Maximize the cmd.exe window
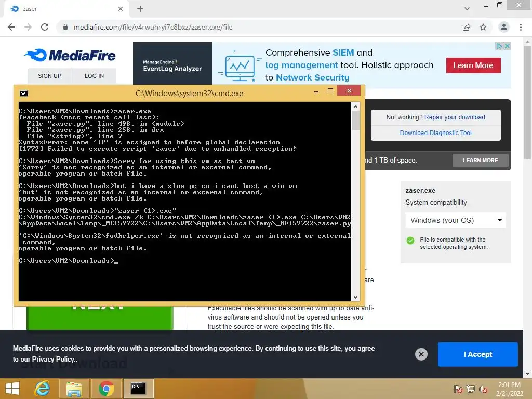The width and height of the screenshot is (532, 399). coord(330,90)
